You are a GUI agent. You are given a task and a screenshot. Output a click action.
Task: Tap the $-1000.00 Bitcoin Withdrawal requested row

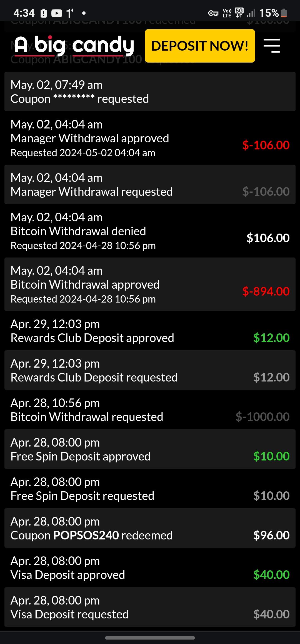[x=150, y=410]
